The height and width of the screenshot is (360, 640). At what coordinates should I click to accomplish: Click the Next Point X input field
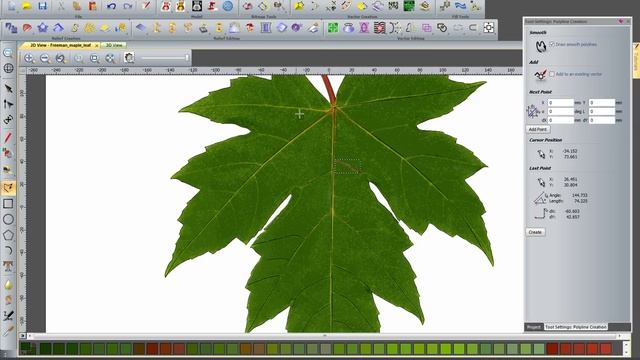[560, 102]
